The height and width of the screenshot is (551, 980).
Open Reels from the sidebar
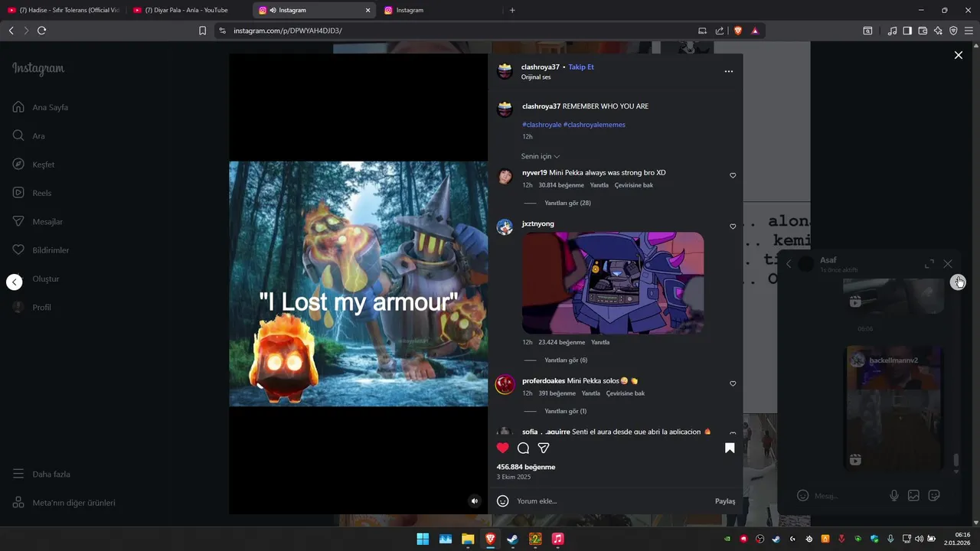tap(32, 193)
